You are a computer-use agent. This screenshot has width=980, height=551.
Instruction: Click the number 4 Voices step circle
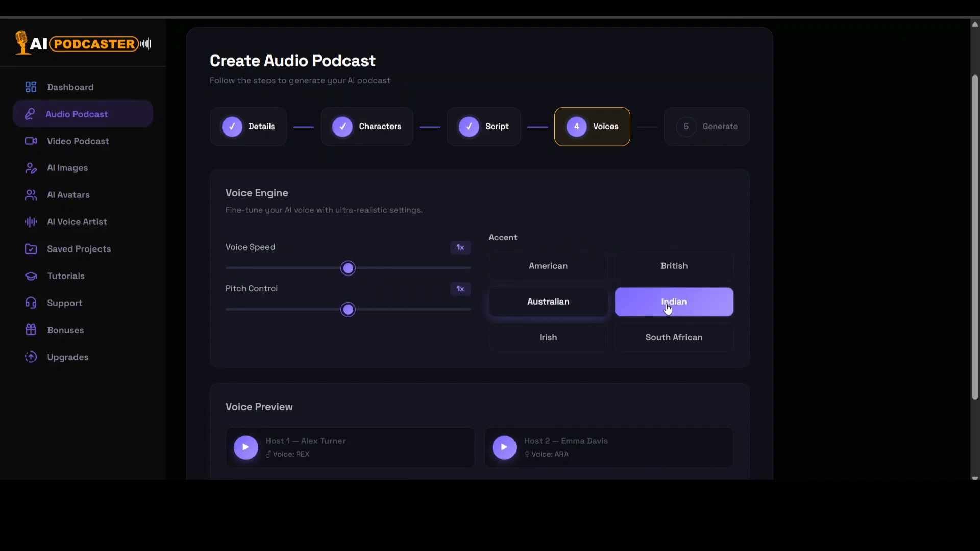click(x=577, y=127)
